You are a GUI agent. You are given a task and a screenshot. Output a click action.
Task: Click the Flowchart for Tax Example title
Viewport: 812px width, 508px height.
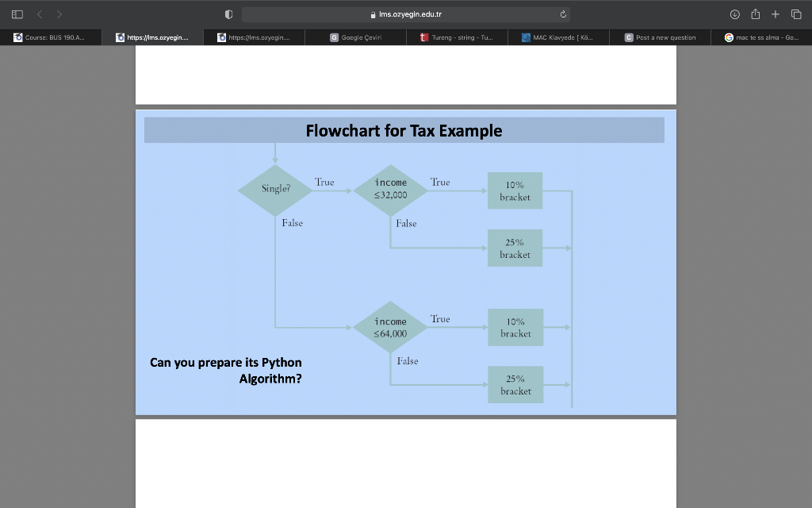[404, 130]
